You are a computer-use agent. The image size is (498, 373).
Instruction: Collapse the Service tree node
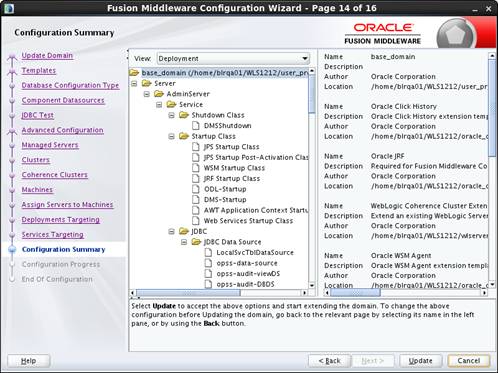pos(159,105)
